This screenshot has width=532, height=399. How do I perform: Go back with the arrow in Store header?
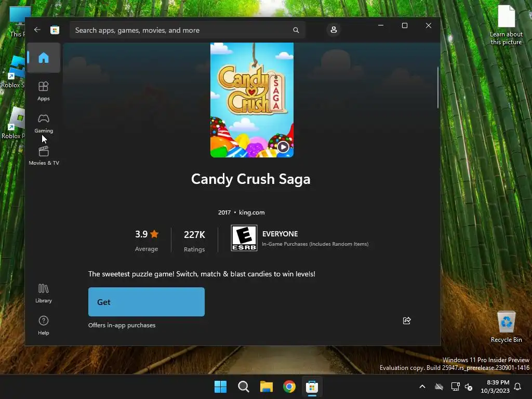(x=37, y=30)
